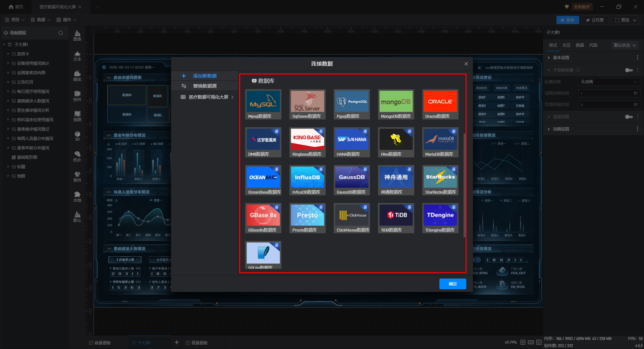The image size is (644, 349).
Task: Open the 预览 dropdown arrow
Action: [x=635, y=20]
